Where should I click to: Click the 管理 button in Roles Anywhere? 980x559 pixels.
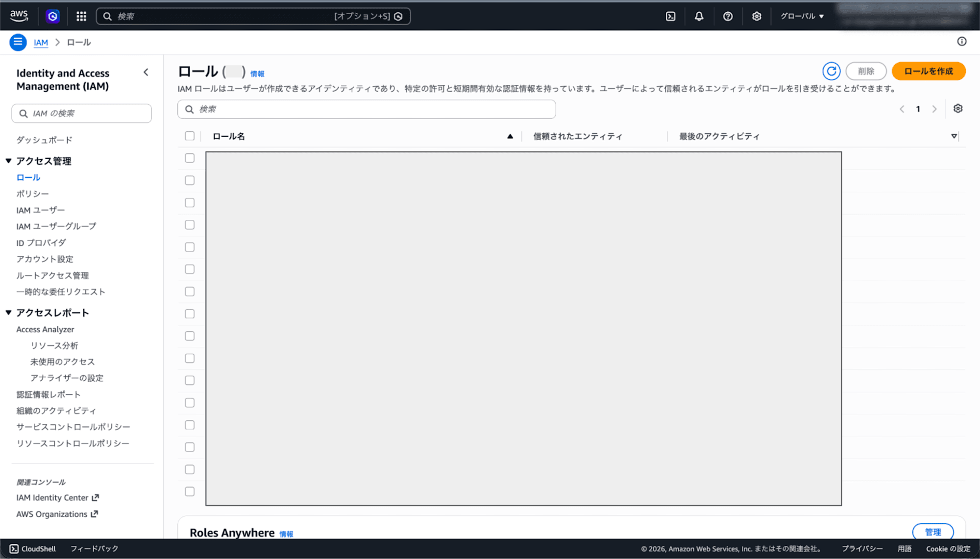tap(933, 532)
